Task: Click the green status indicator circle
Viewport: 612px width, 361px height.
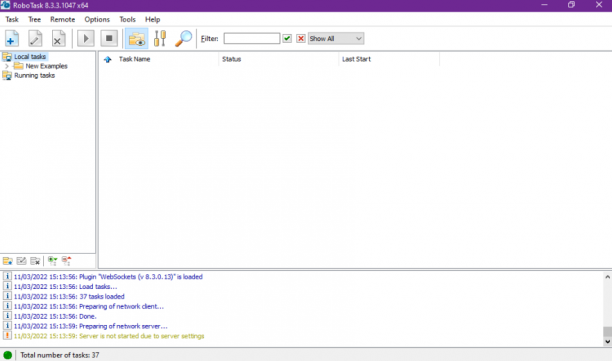Action: (7, 355)
